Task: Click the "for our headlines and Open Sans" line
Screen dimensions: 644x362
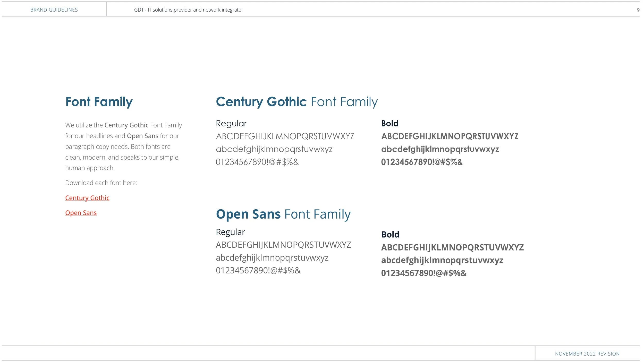Action: [x=122, y=136]
